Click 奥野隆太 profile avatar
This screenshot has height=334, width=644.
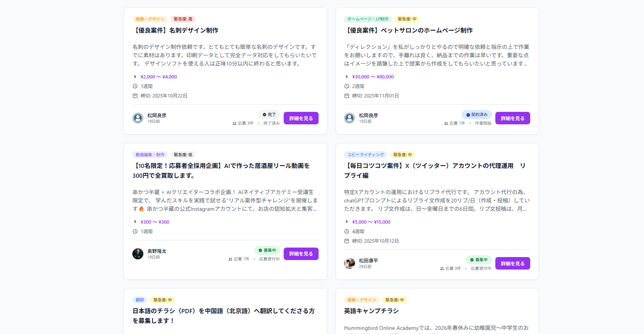(x=138, y=254)
